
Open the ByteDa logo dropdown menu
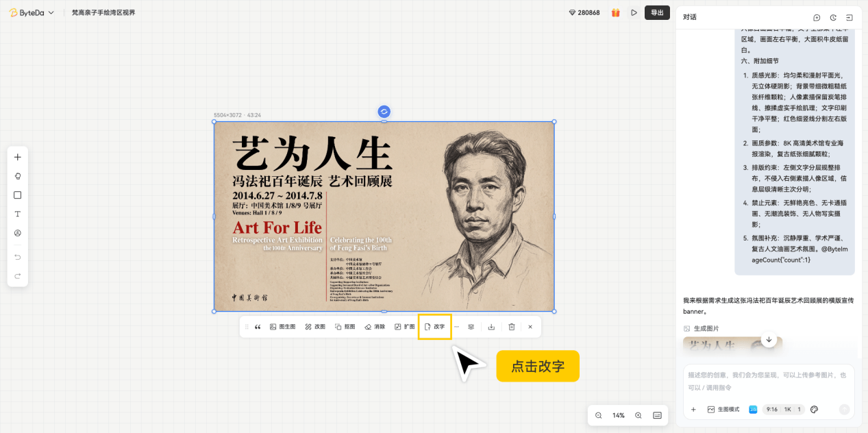pyautogui.click(x=32, y=12)
